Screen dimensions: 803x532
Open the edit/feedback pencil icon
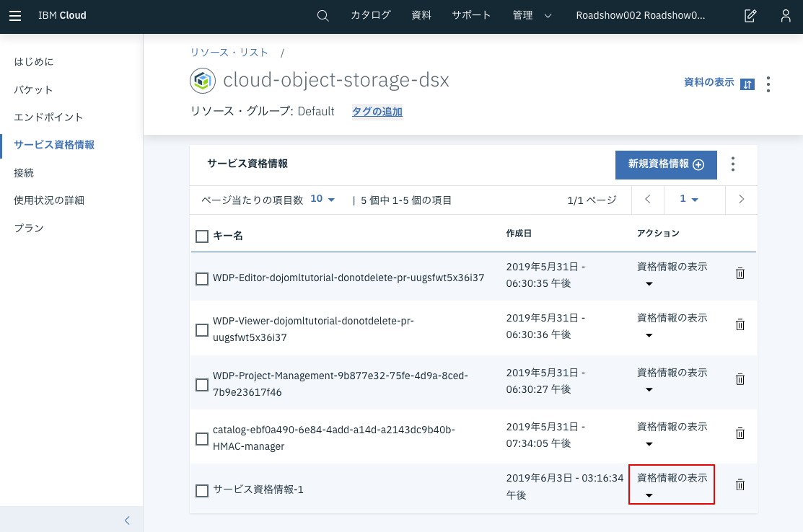[750, 16]
